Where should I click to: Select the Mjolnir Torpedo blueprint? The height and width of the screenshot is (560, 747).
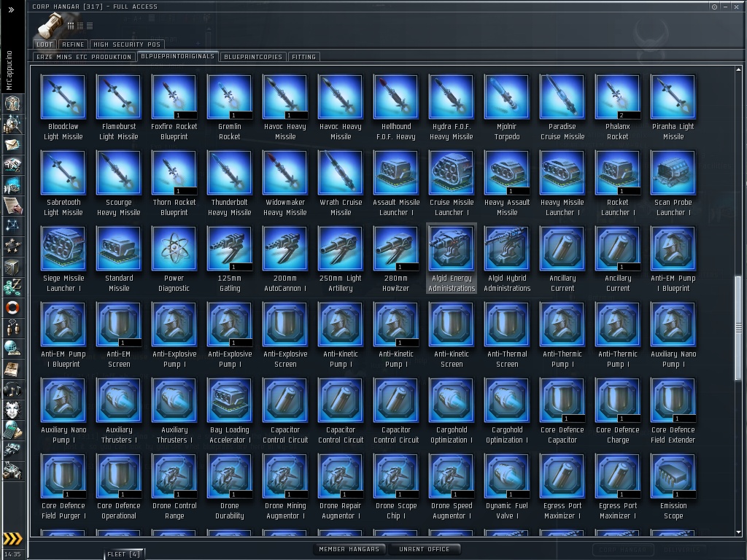pyautogui.click(x=507, y=108)
